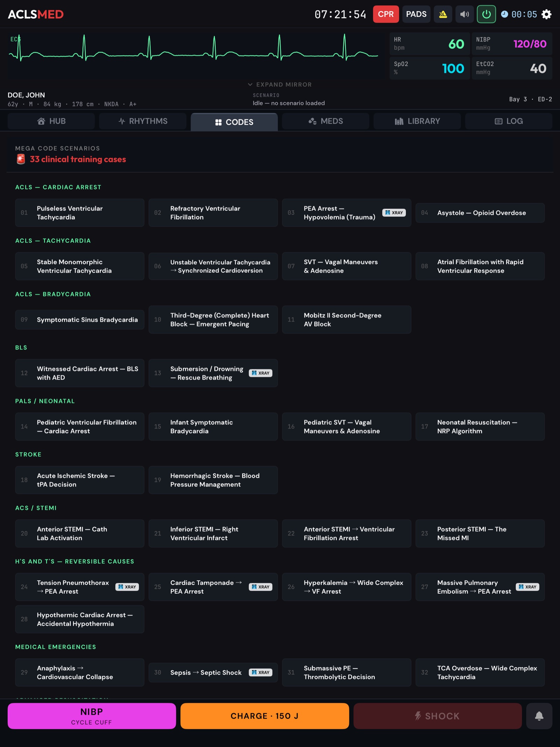
Task: Switch to the HUB tab
Action: point(51,121)
